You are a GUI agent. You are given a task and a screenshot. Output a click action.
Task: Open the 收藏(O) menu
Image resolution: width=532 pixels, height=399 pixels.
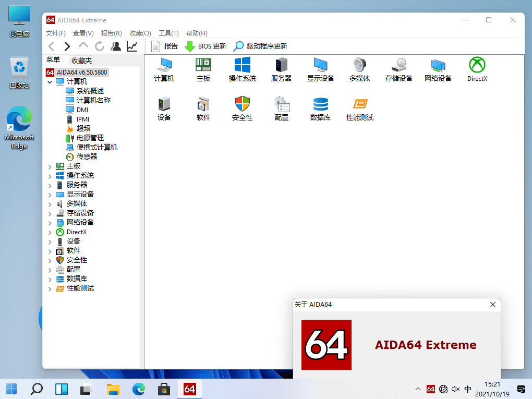click(x=140, y=33)
